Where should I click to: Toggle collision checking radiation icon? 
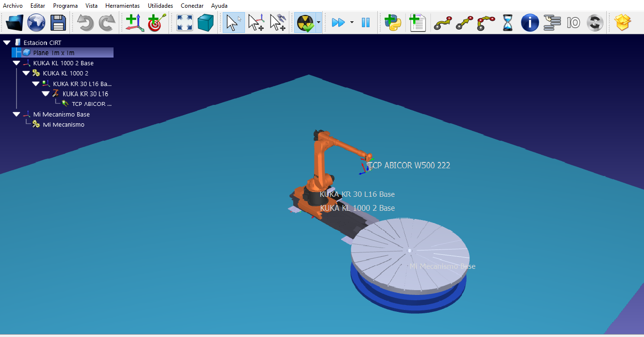[305, 23]
